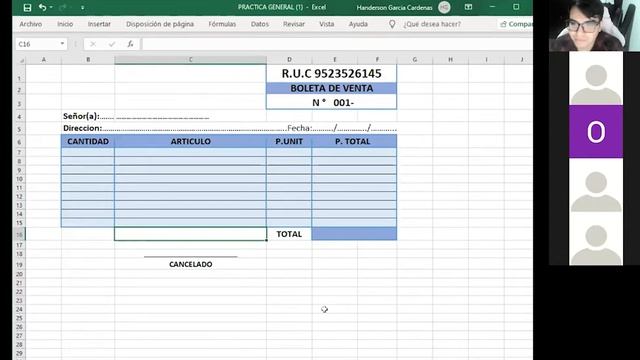
Task: Click the P.UNIT header cell
Action: [x=289, y=141]
